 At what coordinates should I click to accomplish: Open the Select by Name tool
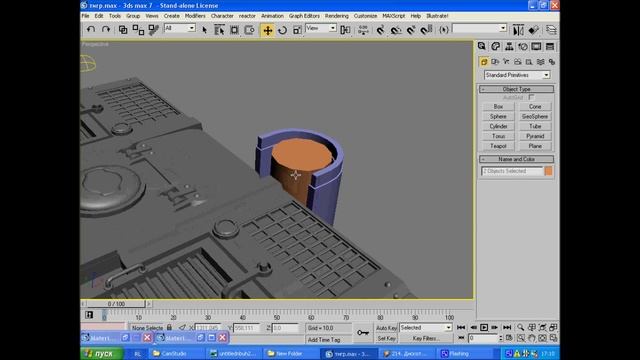219,30
